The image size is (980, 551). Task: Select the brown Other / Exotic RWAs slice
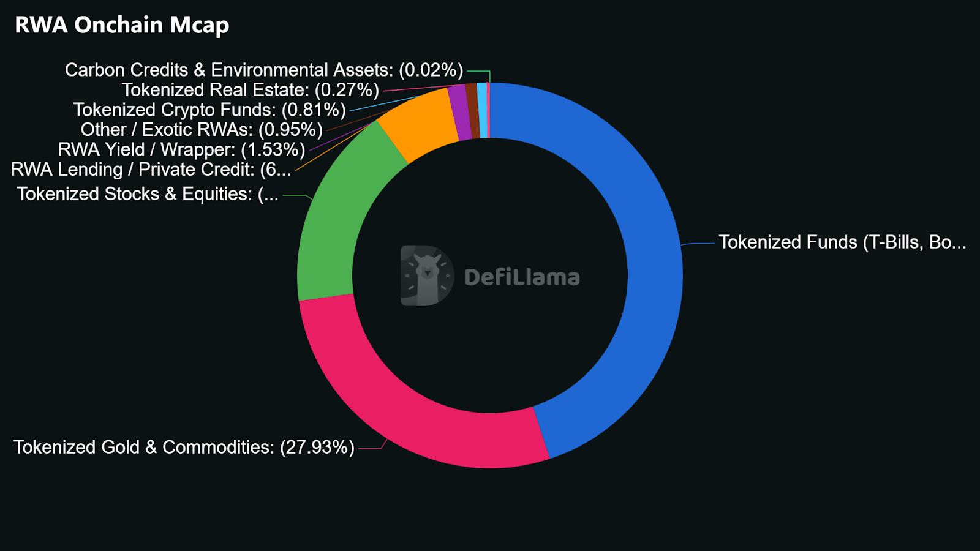point(473,111)
